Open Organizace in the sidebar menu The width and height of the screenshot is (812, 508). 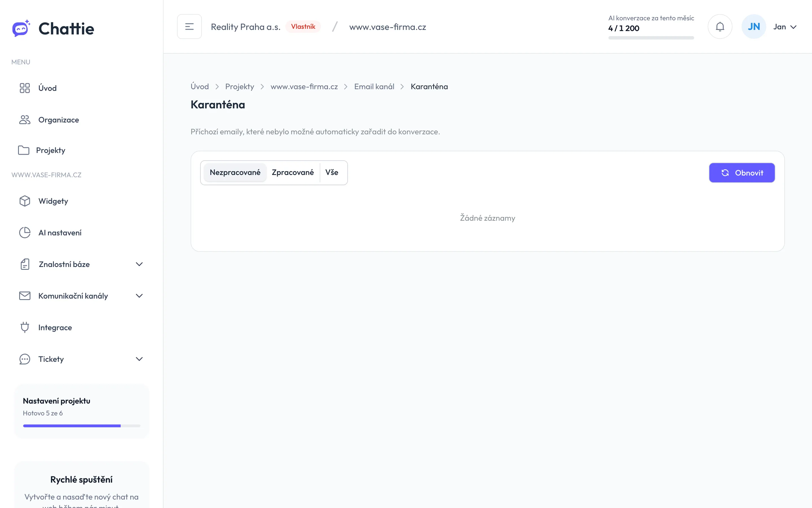coord(81,120)
